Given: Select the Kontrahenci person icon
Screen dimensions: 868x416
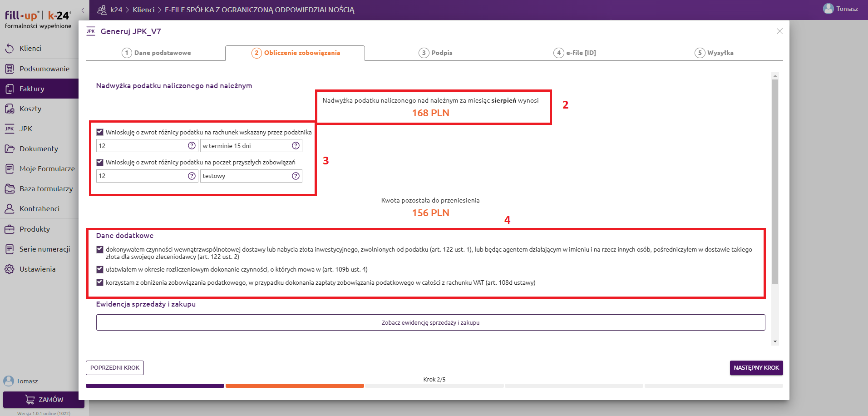Looking at the screenshot, I should click(x=10, y=209).
